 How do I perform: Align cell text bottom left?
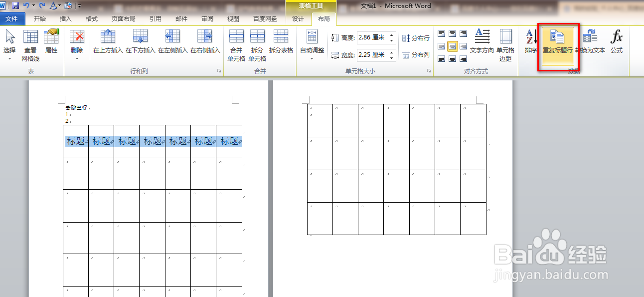point(442,59)
